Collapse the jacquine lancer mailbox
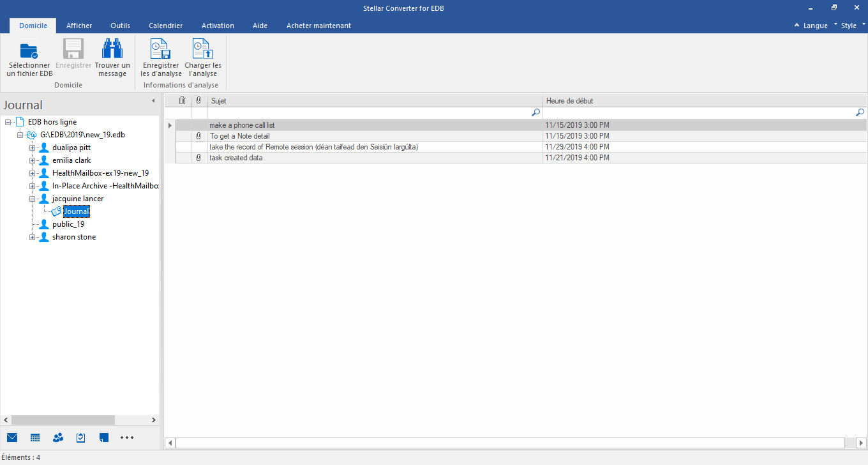The image size is (868, 465). (32, 199)
